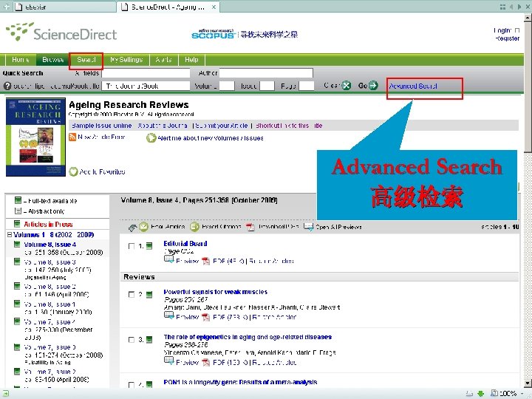The height and width of the screenshot is (399, 532).
Task: Click the ScienceDirect logo
Action: point(61,32)
